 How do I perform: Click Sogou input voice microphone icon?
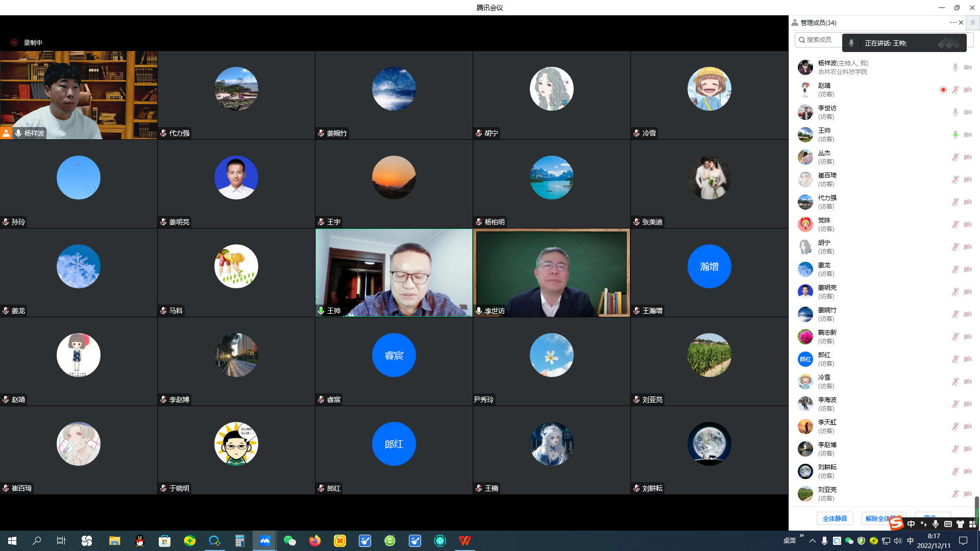pyautogui.click(x=935, y=524)
